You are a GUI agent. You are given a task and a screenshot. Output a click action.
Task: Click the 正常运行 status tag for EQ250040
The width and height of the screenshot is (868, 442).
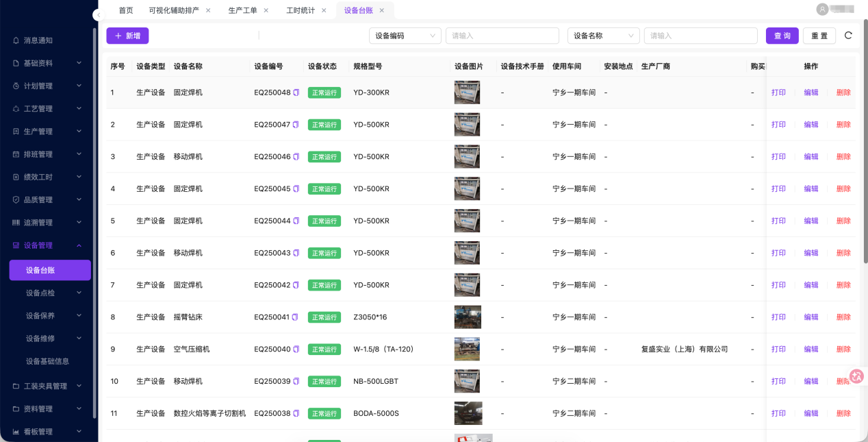[324, 349]
